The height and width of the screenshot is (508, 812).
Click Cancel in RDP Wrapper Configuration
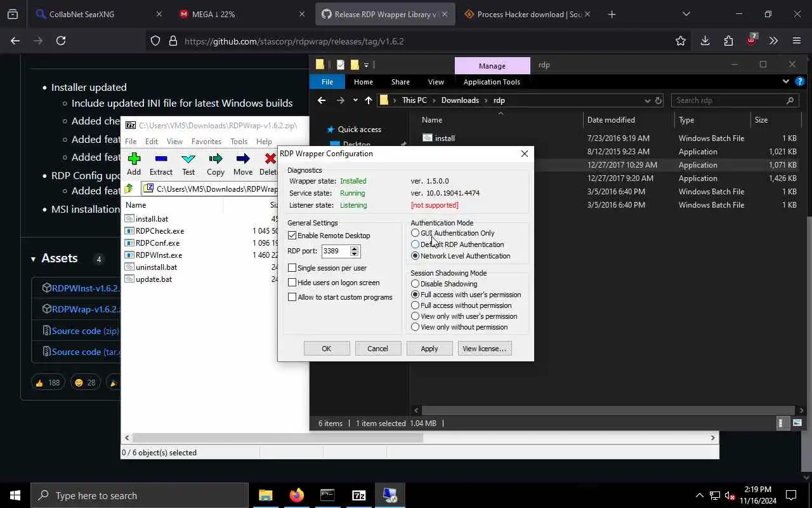tap(377, 349)
